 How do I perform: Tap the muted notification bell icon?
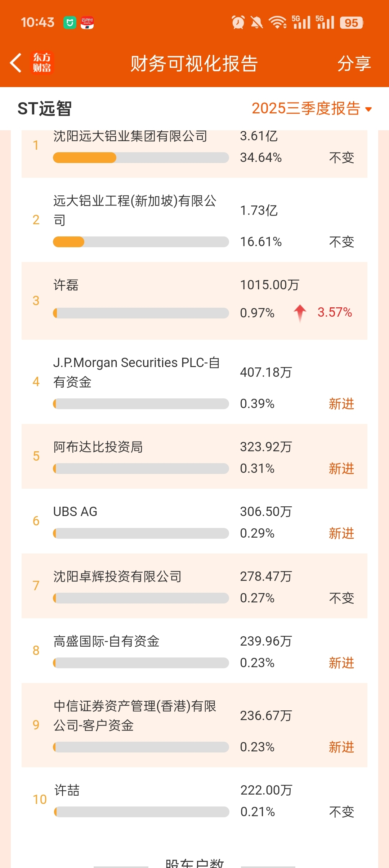click(256, 22)
